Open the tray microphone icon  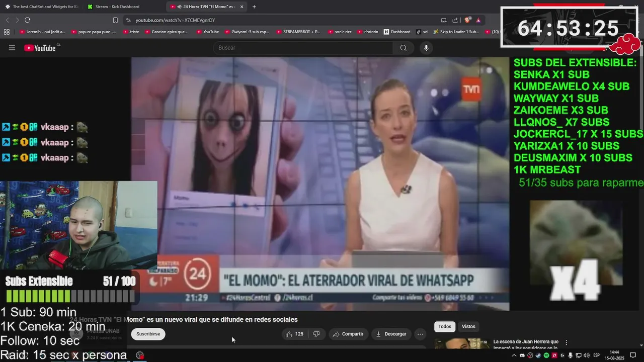pos(571,355)
